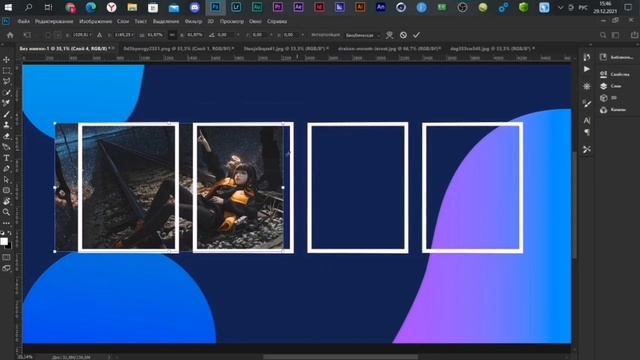Select the Hand tool
The height and width of the screenshot is (360, 640).
pos(7,201)
